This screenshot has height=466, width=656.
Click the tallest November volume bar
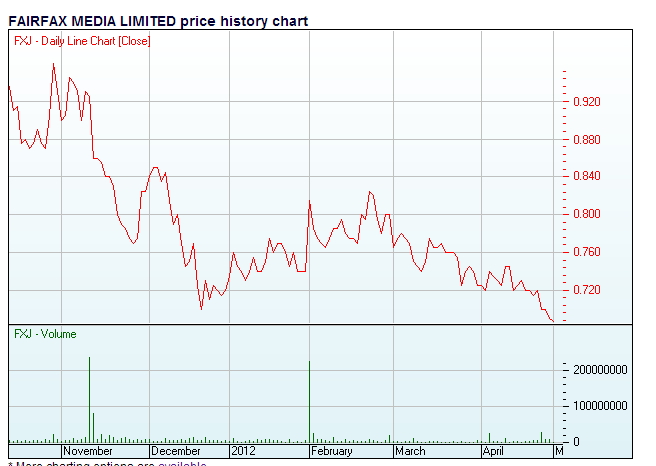click(x=89, y=400)
